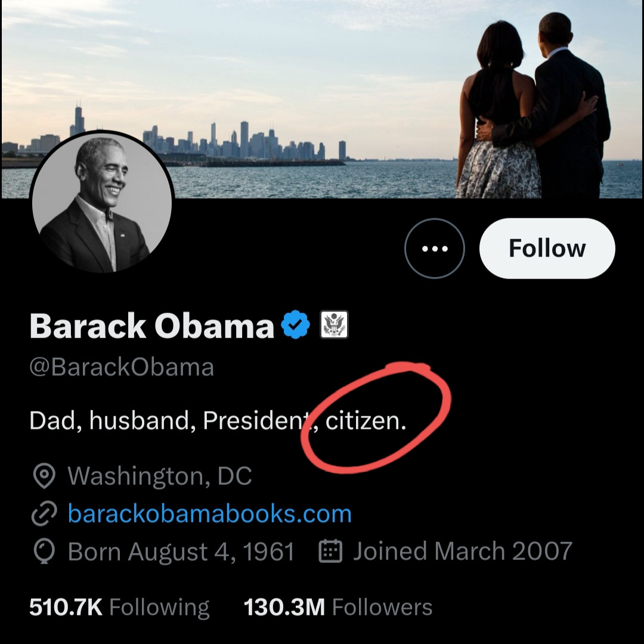Open the barackobamabooks.com link
Image resolution: width=644 pixels, height=644 pixels.
coord(210,514)
